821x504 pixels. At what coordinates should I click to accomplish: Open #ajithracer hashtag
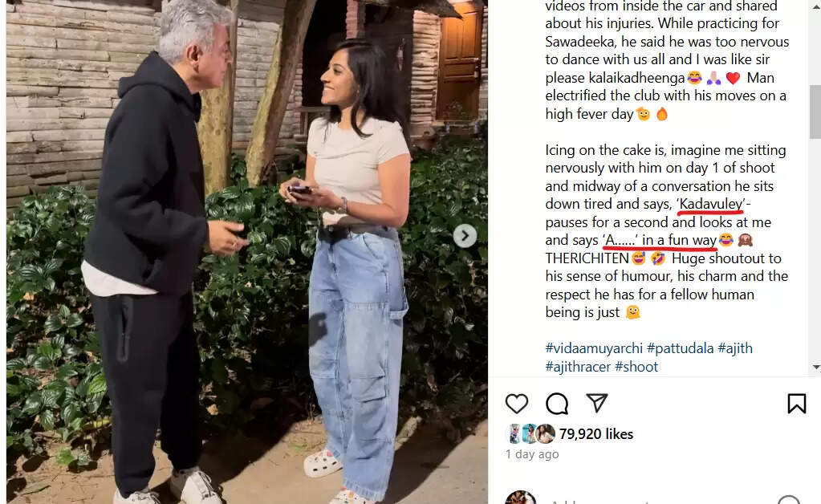click(x=578, y=367)
